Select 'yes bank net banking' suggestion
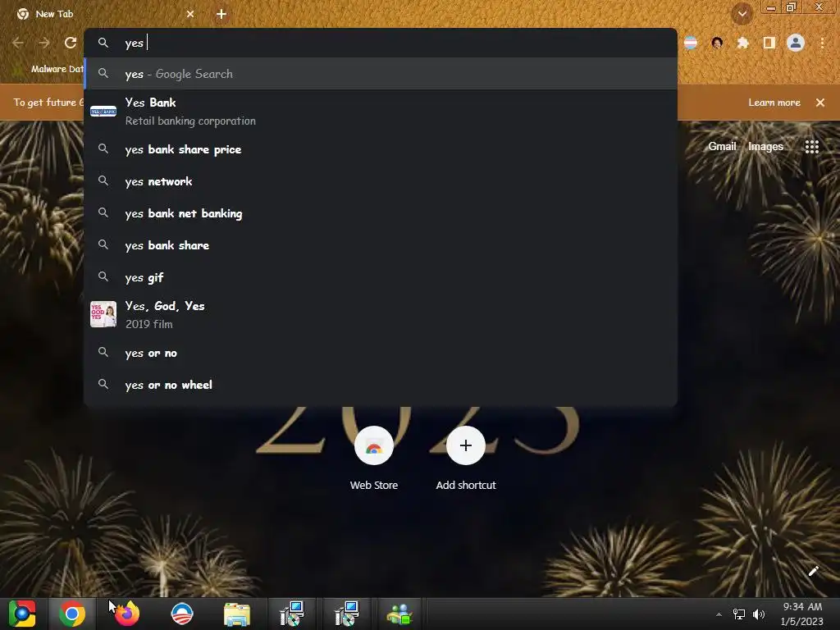 (x=381, y=213)
